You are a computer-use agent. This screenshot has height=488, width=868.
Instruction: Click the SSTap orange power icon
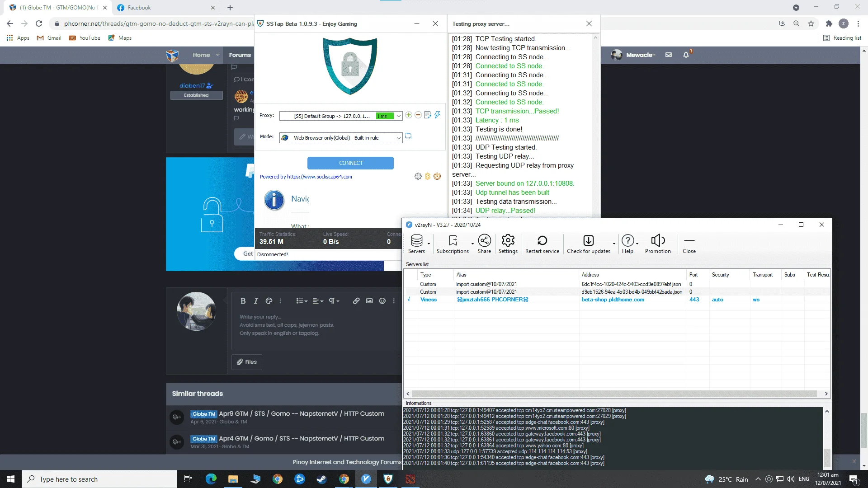[437, 176]
